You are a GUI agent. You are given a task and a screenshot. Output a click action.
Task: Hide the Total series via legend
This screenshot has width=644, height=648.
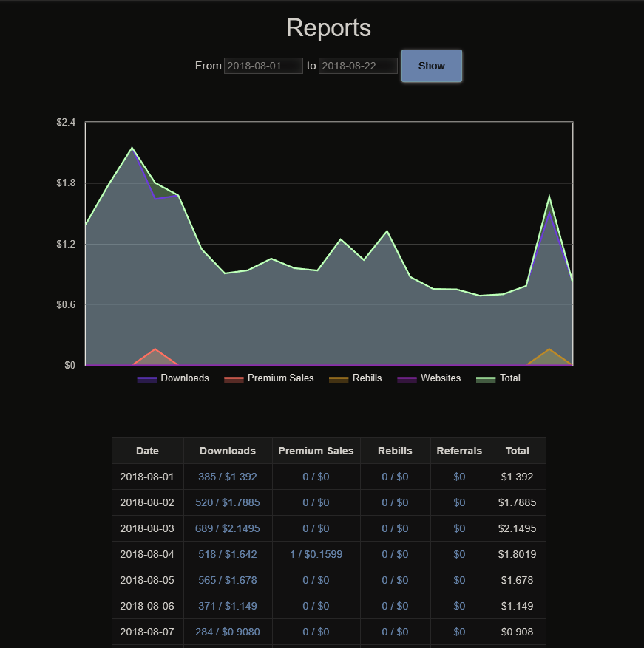point(509,378)
